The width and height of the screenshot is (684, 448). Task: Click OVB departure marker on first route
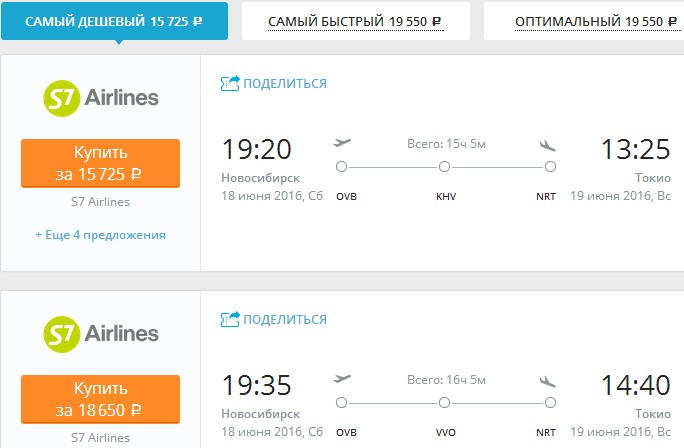coord(342,167)
